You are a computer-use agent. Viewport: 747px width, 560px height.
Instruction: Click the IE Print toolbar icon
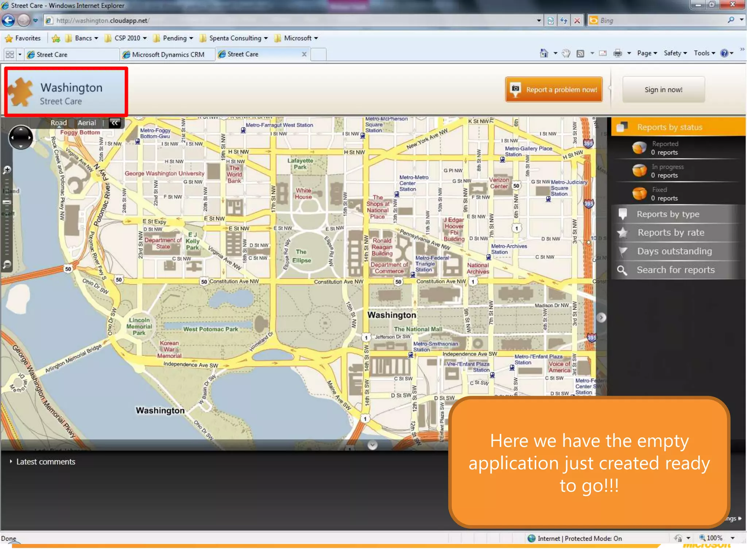point(618,54)
